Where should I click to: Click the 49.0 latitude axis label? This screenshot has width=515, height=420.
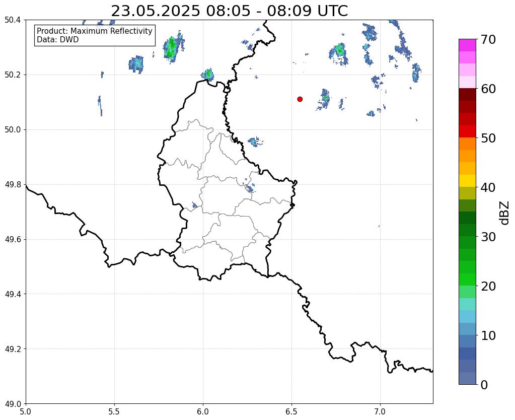13,404
